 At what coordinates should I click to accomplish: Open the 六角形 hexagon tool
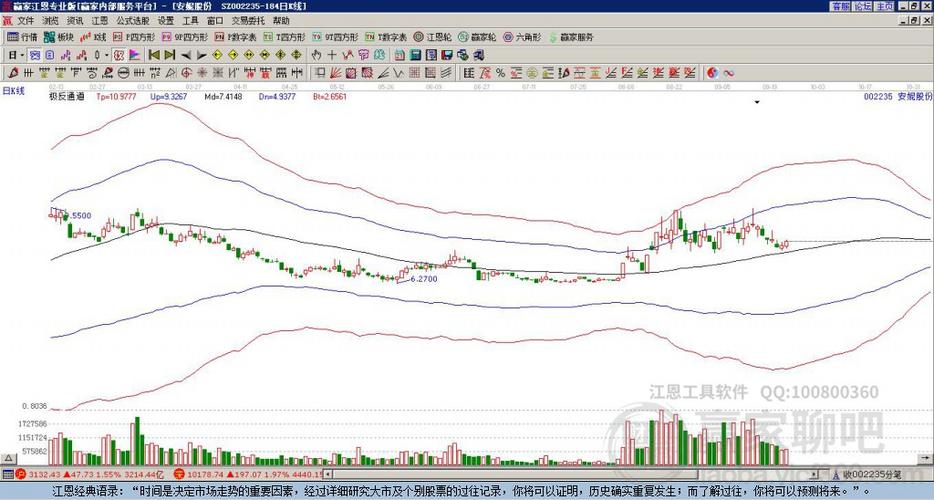[522, 37]
